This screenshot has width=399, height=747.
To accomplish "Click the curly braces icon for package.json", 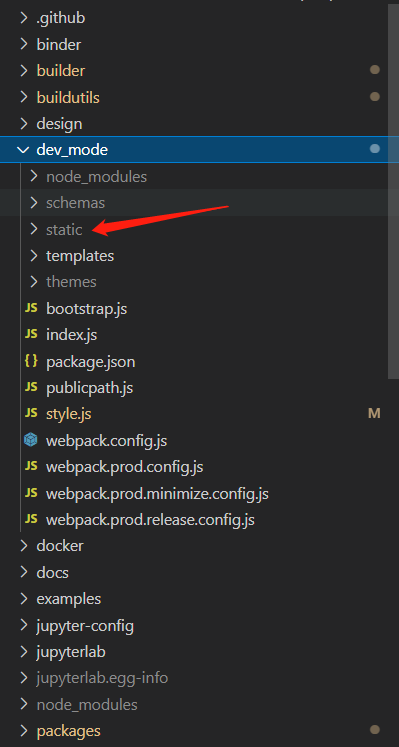I will click(x=31, y=361).
